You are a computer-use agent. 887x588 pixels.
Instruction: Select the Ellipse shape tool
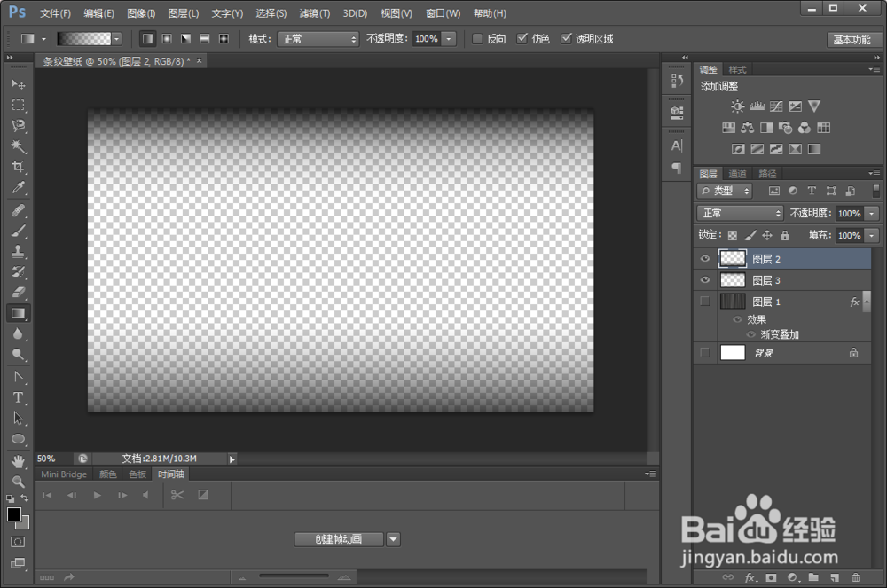point(18,439)
